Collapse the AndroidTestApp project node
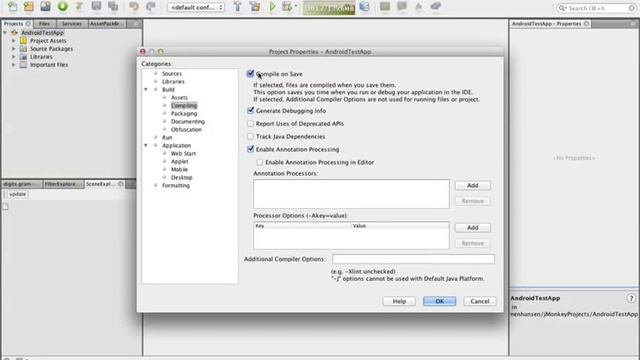640x360 pixels. 5,33
